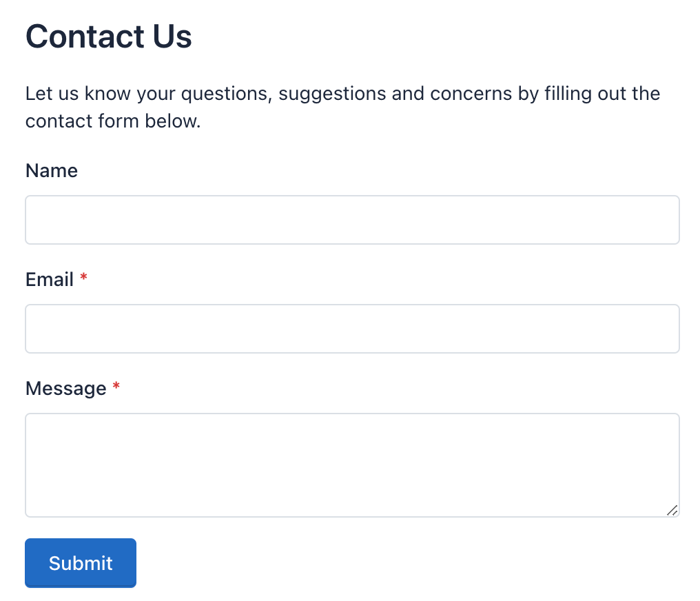Click the Contact Us page heading
Image resolution: width=700 pixels, height=601 pixels.
tap(108, 36)
